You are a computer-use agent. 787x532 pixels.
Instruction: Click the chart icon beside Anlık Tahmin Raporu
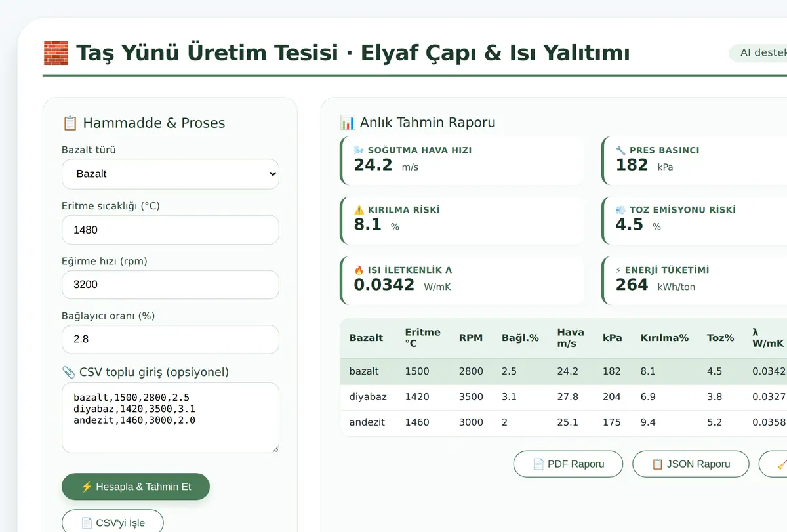[348, 123]
